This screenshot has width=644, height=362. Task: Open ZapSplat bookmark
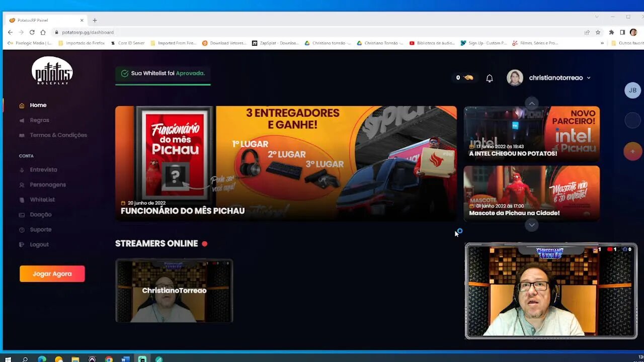pos(275,43)
